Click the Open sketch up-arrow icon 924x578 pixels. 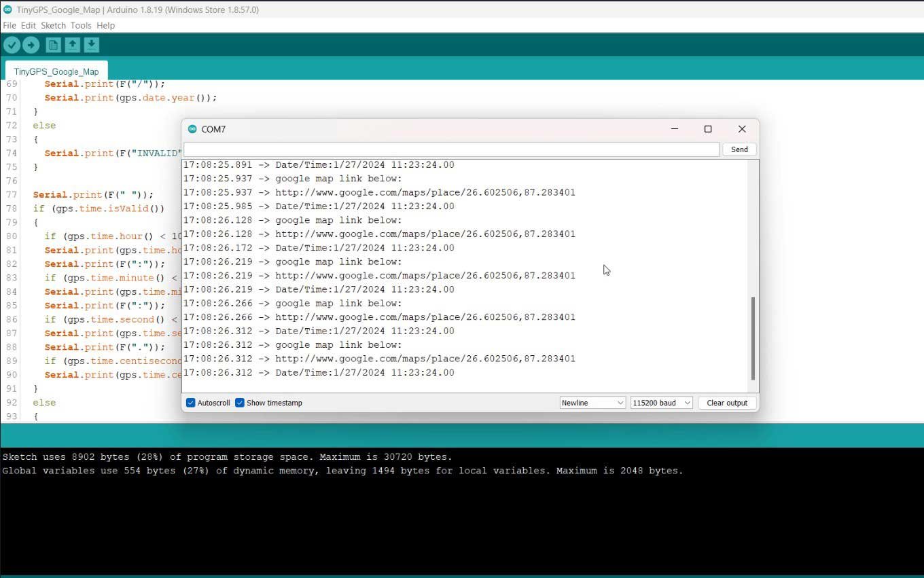click(x=72, y=45)
